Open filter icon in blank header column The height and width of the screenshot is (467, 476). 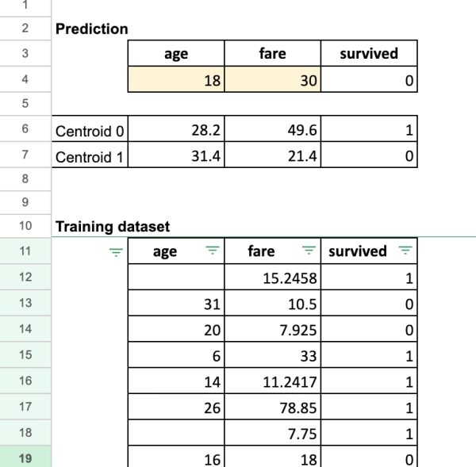[117, 252]
